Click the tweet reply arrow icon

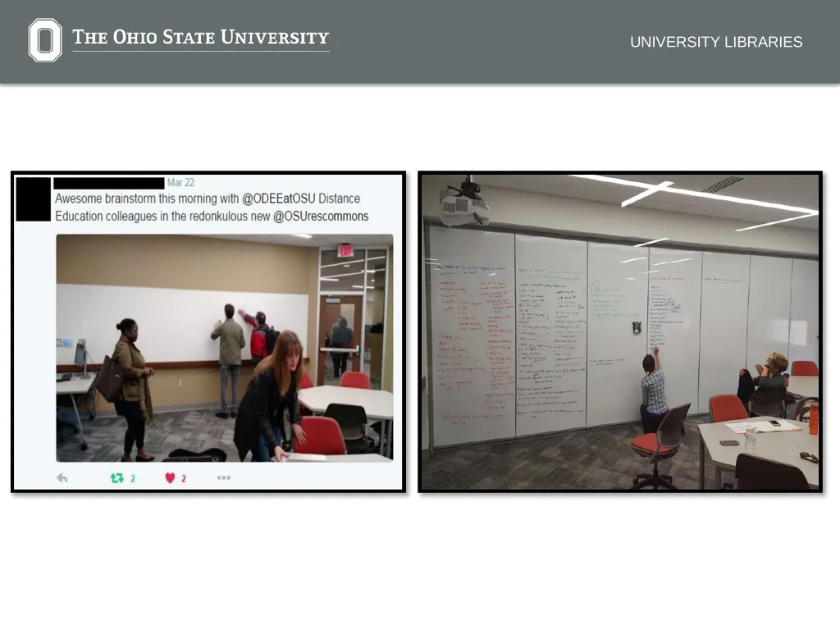tap(62, 478)
